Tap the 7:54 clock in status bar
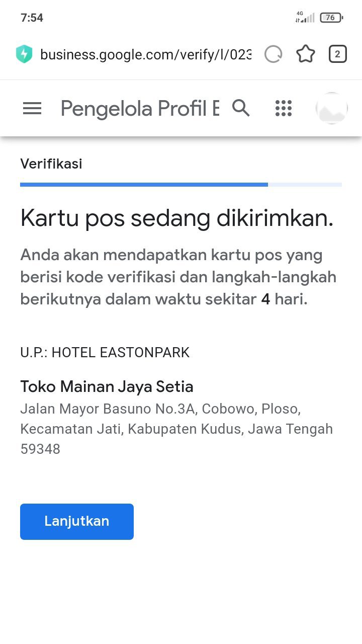Screen dimensions: 362x644 tap(32, 18)
